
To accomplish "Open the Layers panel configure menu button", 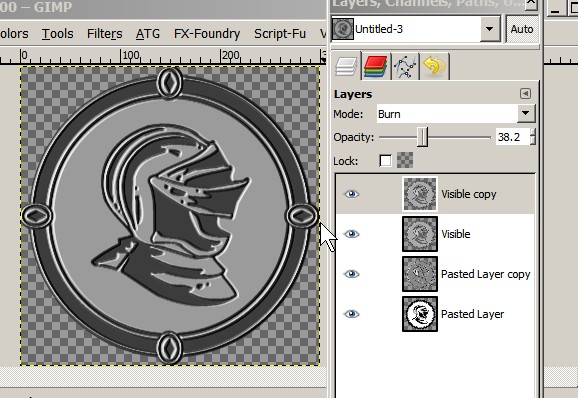I will point(525,94).
